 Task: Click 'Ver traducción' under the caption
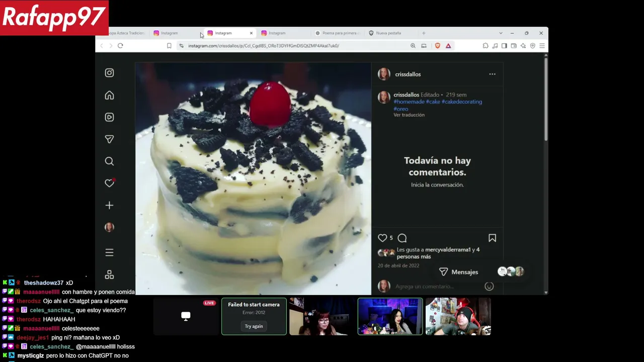tap(409, 115)
